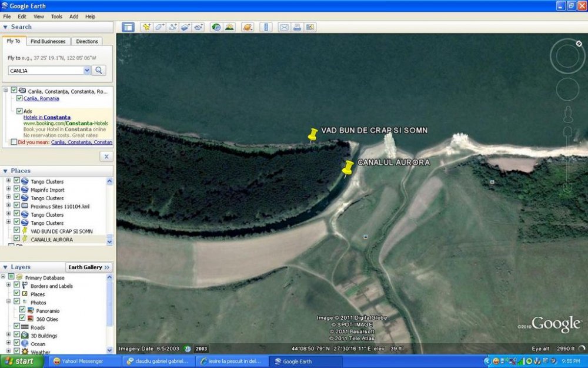
Task: Click the Windows start button
Action: pyautogui.click(x=22, y=362)
